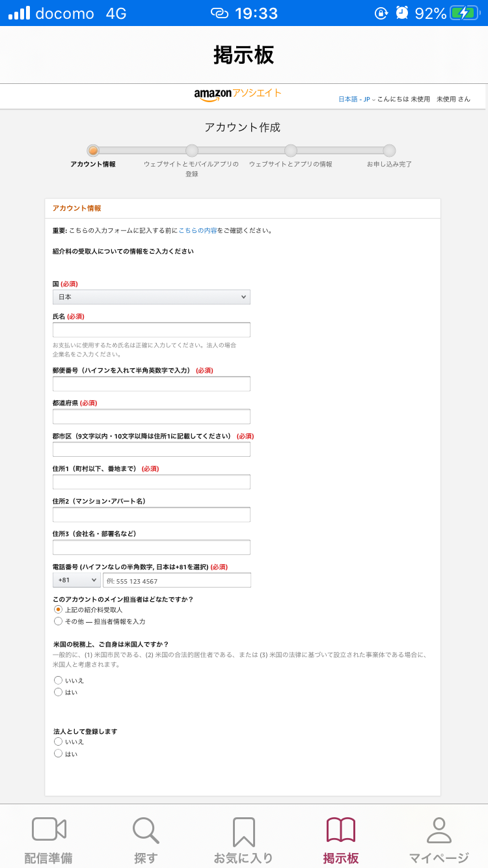Select はい under 法人として登録します
This screenshot has width=488, height=868.
click(x=58, y=753)
